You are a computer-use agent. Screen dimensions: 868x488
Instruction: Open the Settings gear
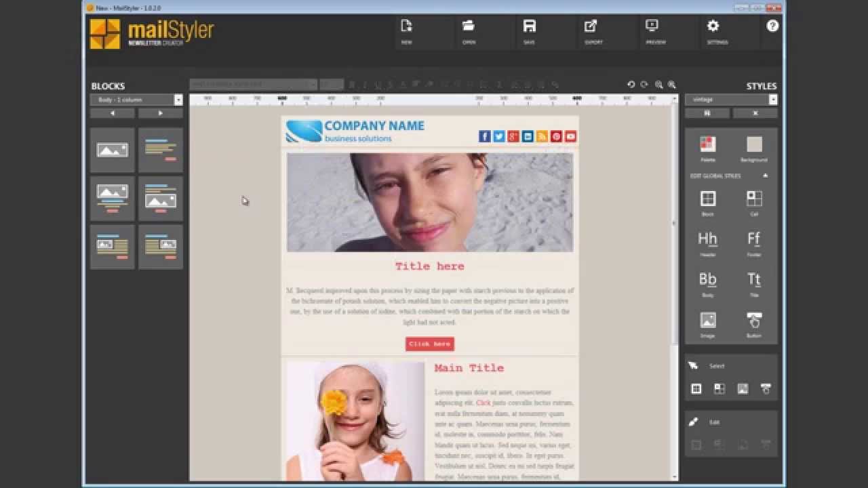click(713, 26)
